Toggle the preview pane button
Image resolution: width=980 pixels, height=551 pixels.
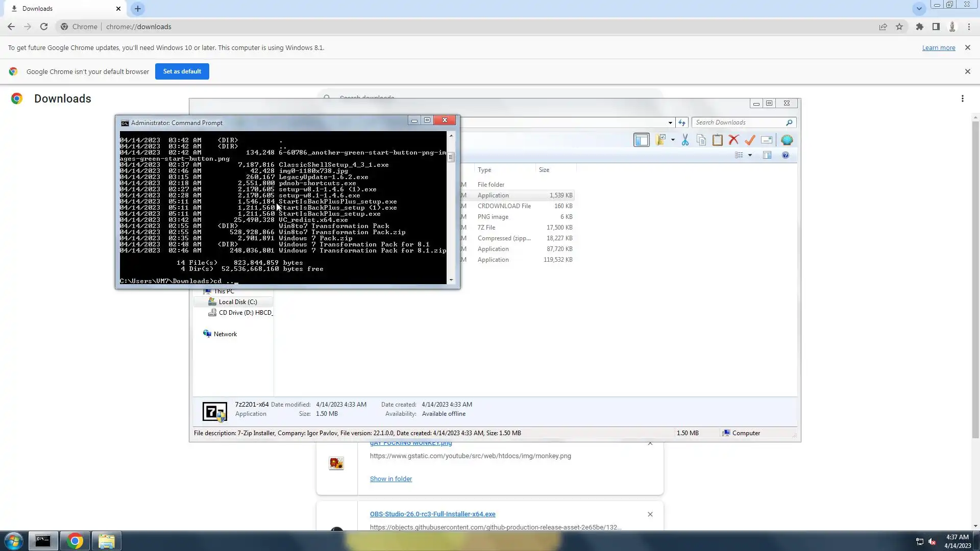pyautogui.click(x=767, y=155)
